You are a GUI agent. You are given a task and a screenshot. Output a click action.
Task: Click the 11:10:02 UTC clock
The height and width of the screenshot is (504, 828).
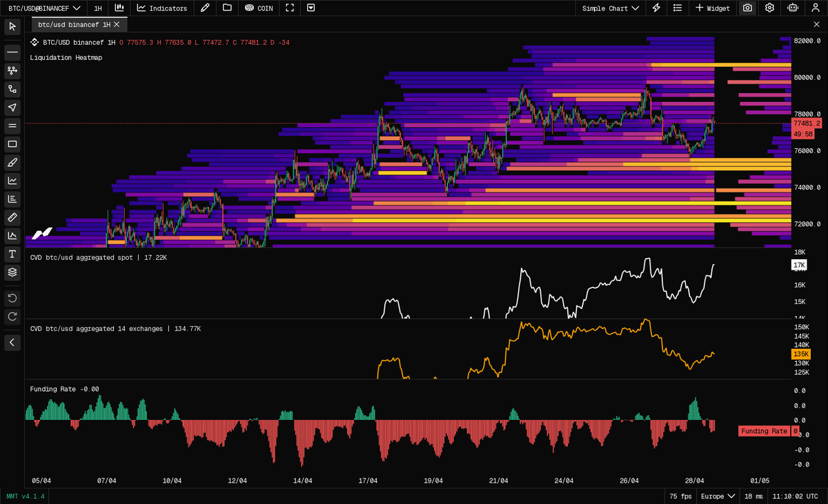796,496
